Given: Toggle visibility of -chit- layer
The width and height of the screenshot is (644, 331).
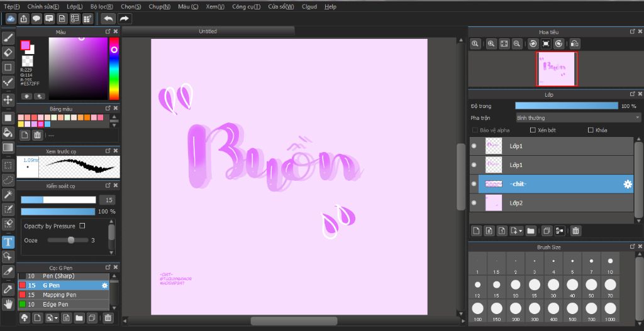Looking at the screenshot, I should click(474, 184).
